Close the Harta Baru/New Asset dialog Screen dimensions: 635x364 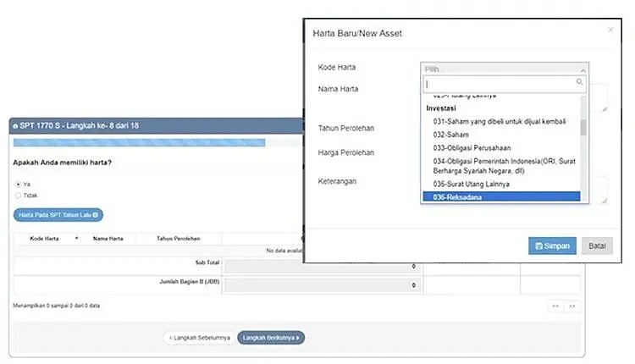(610, 30)
